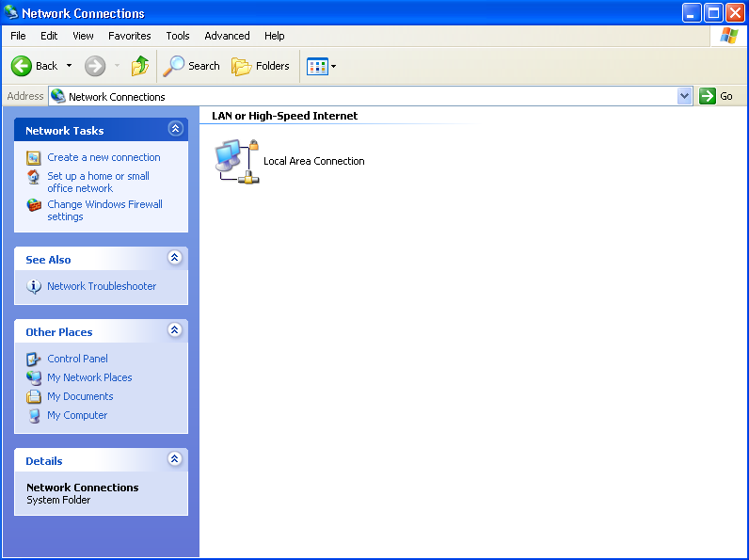Viewport: 749px width, 560px height.
Task: Click the new connection wizard icon
Action: click(x=34, y=158)
